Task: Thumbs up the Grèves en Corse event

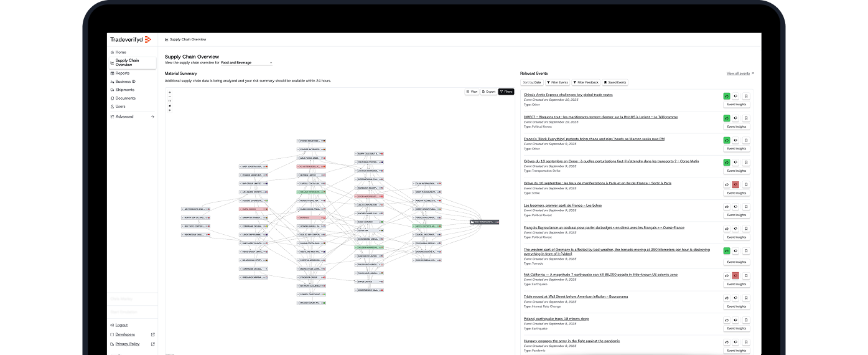Action: (727, 163)
